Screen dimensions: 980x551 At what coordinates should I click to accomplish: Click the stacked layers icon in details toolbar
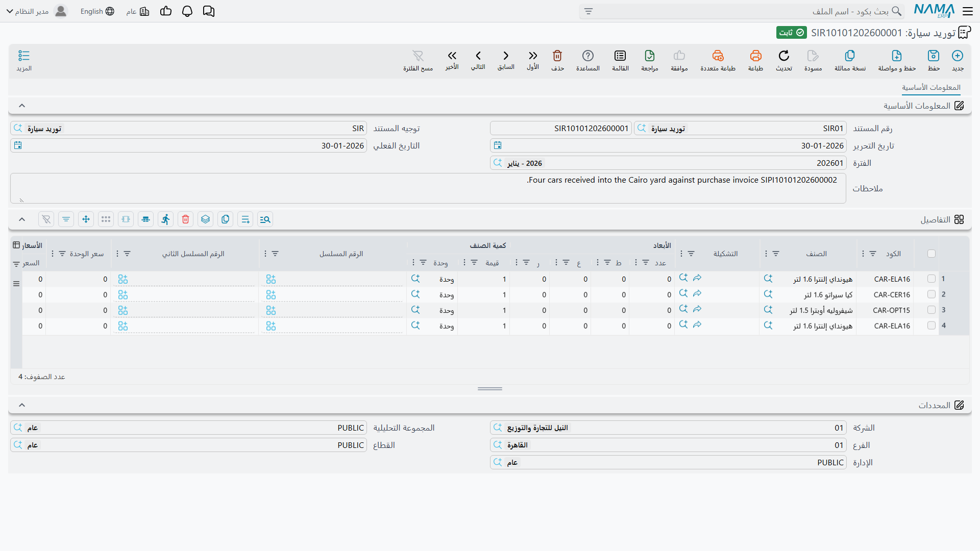[x=206, y=219]
